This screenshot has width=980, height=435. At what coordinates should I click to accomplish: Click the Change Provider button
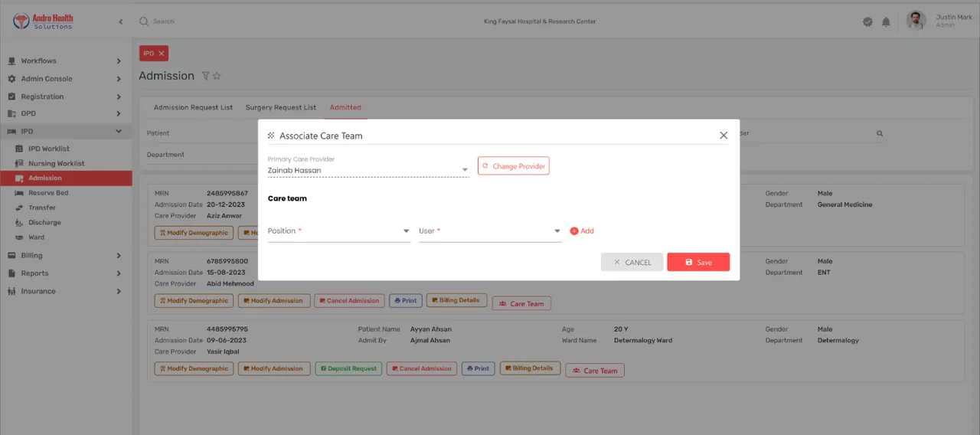coord(513,165)
